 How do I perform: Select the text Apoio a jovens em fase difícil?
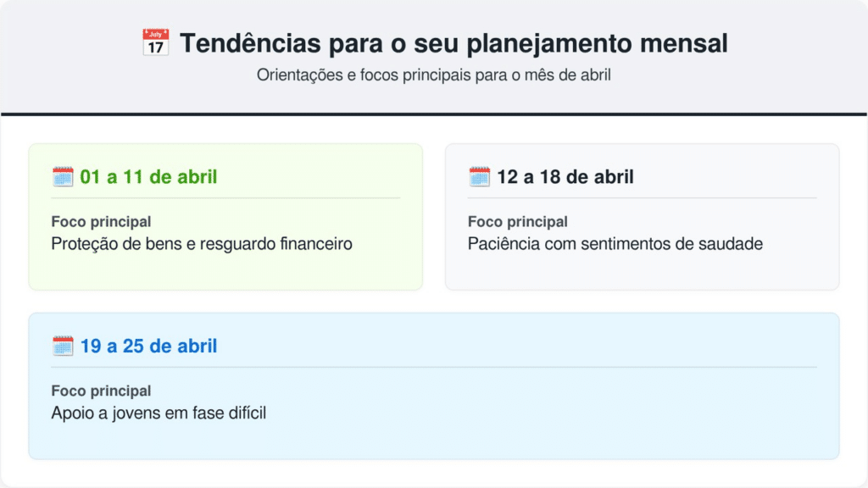tap(159, 413)
